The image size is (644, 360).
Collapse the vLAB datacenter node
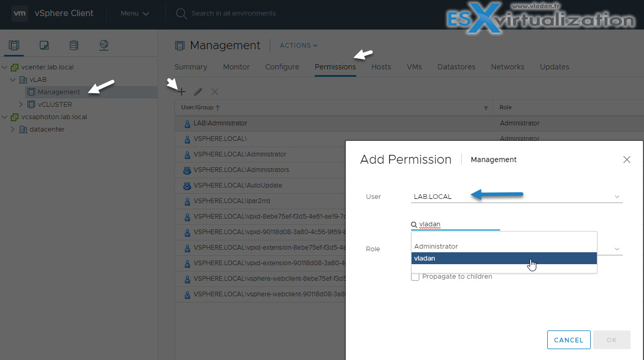tap(13, 80)
